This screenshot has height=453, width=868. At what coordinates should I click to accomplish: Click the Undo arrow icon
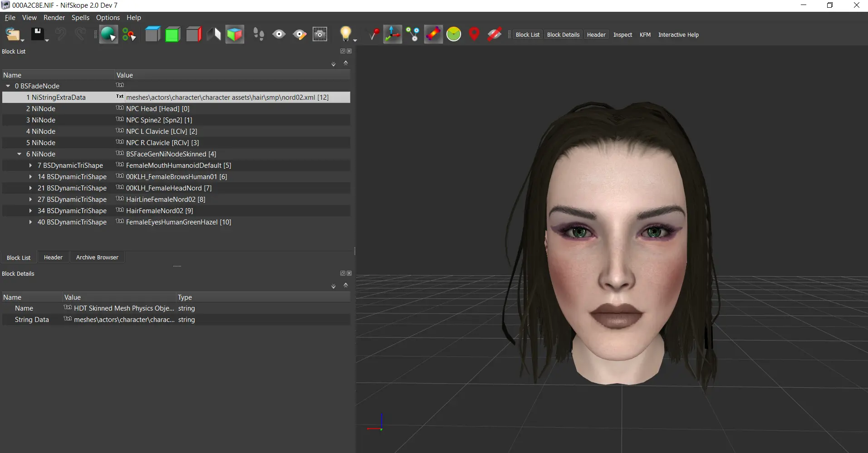click(61, 34)
